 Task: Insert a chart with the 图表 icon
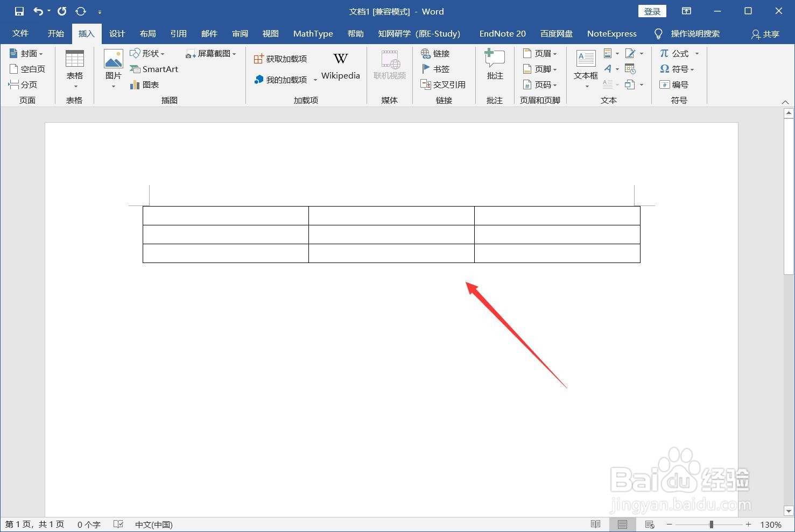pos(149,84)
